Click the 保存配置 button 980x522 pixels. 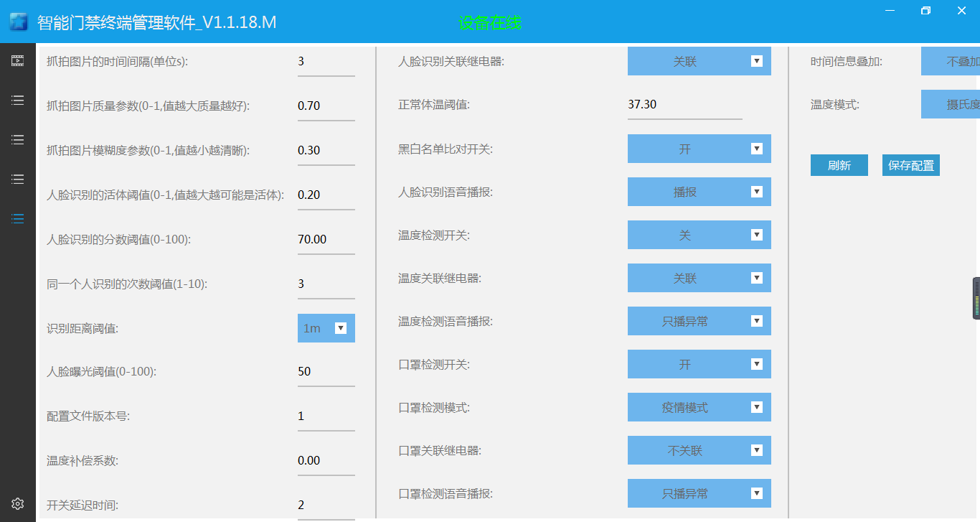(910, 166)
